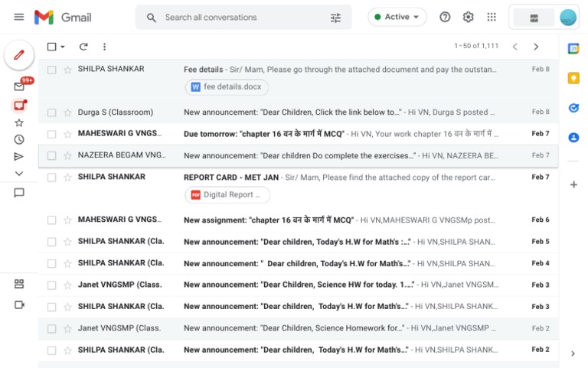Open Google Tasks side panel

point(573,108)
